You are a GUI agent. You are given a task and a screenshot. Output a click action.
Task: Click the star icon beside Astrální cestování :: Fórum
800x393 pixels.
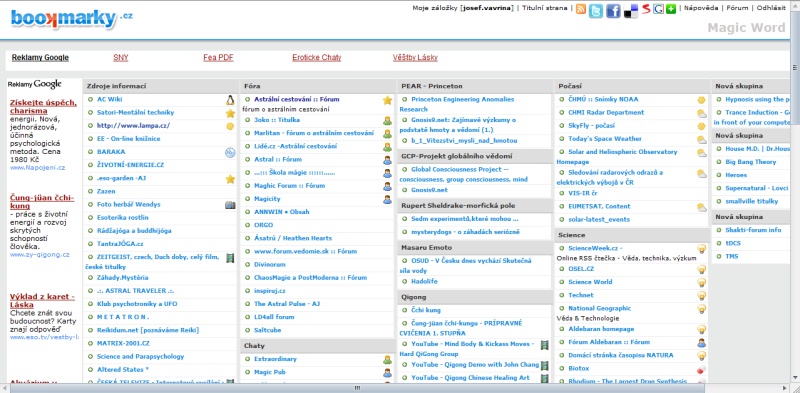click(x=387, y=100)
